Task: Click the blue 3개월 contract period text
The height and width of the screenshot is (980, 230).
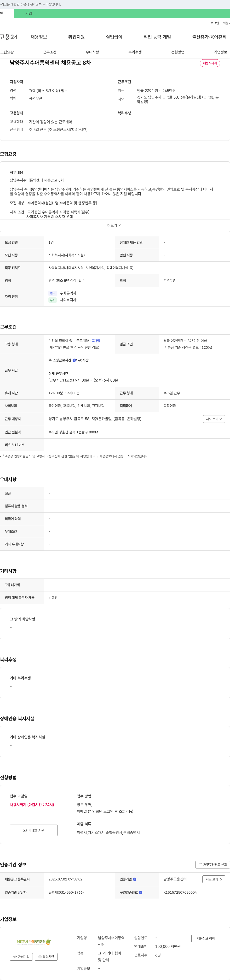Action: tap(96, 341)
